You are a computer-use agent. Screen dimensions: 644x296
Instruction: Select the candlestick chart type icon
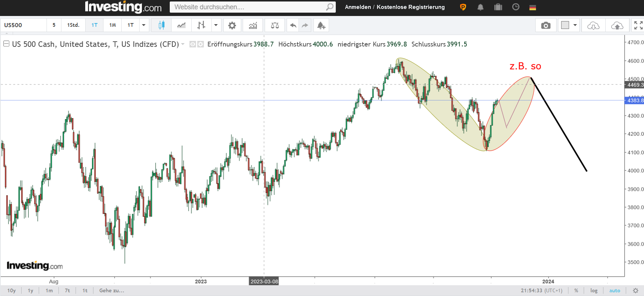(x=162, y=25)
